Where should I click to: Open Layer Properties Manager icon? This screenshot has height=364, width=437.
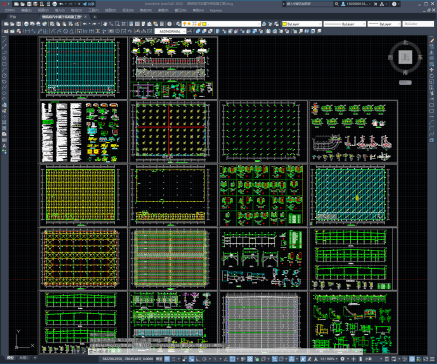point(179,24)
